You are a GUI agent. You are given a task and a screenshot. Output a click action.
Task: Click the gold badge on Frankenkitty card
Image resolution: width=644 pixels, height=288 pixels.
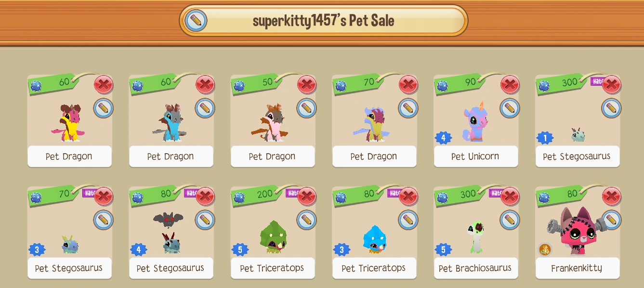point(545,250)
